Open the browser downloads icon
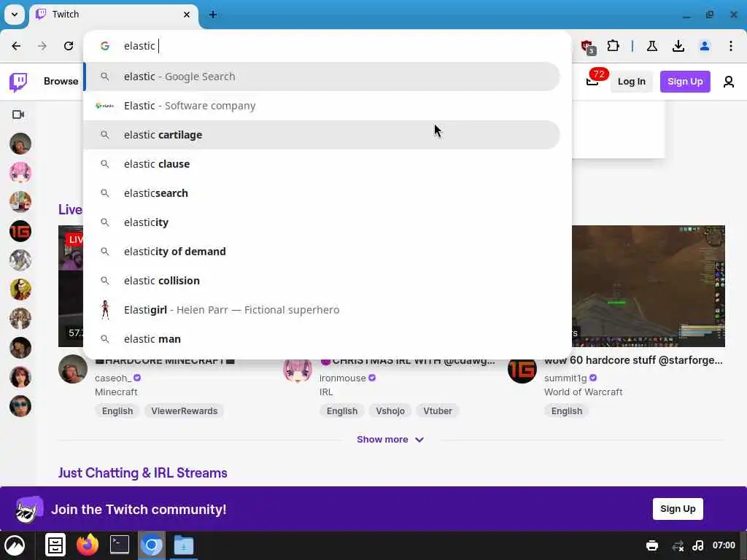747x560 pixels. coord(678,46)
